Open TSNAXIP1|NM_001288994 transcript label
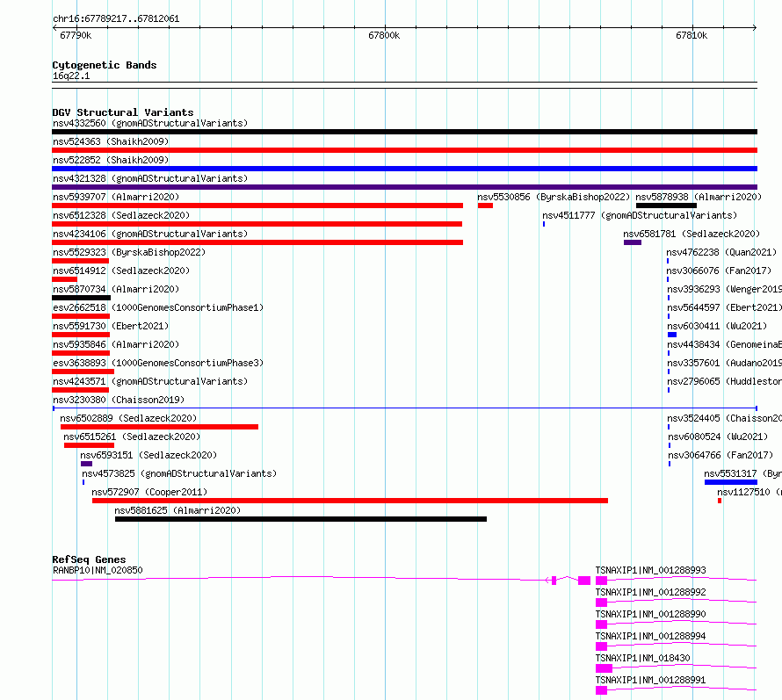The image size is (782, 700). tap(651, 636)
